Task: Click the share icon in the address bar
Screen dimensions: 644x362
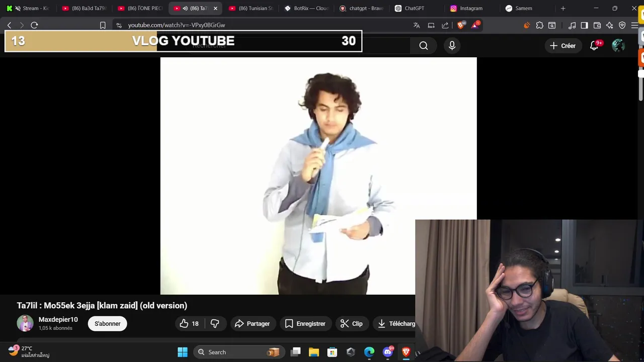Action: point(445,25)
